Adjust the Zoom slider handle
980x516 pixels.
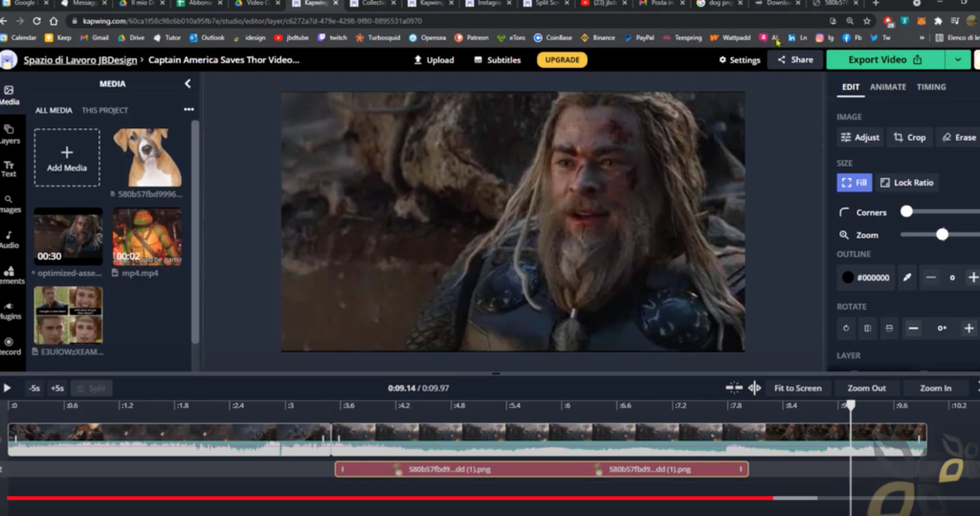click(942, 235)
